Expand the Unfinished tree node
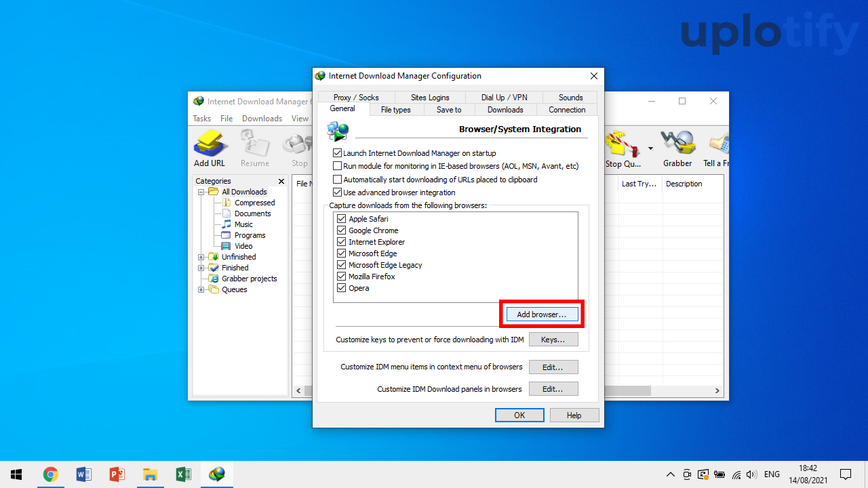This screenshot has height=488, width=868. (x=201, y=257)
